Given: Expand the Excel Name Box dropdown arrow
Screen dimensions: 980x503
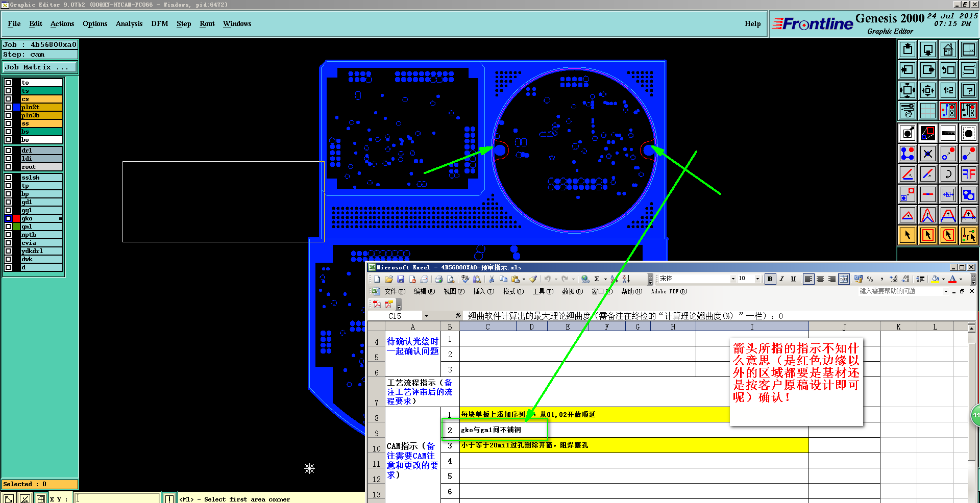Looking at the screenshot, I should coord(426,316).
